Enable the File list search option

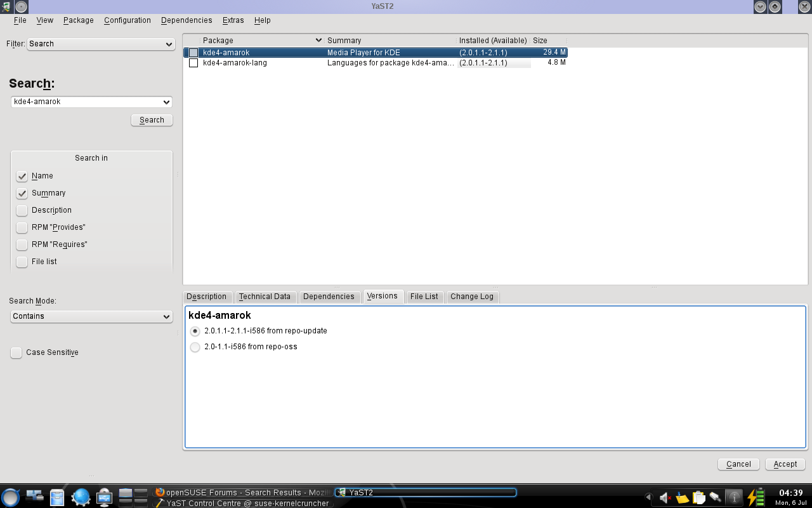tap(22, 262)
